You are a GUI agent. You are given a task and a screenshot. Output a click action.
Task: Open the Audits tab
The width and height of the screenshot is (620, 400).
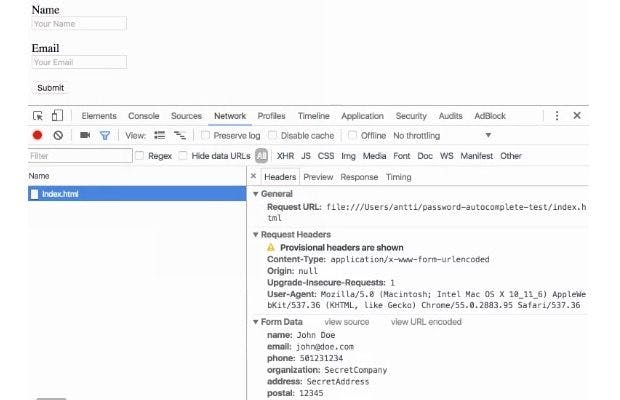[x=450, y=116]
